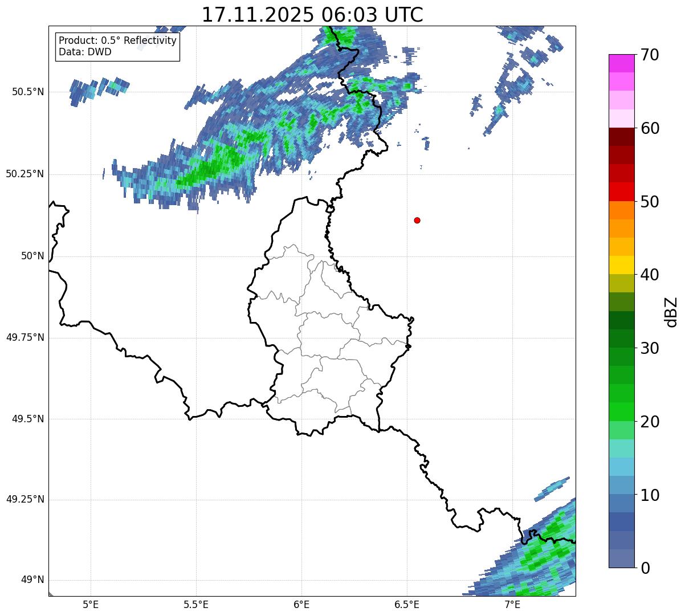Image resolution: width=685 pixels, height=616 pixels.
Task: Click the red station marker dot
Action: (x=417, y=220)
